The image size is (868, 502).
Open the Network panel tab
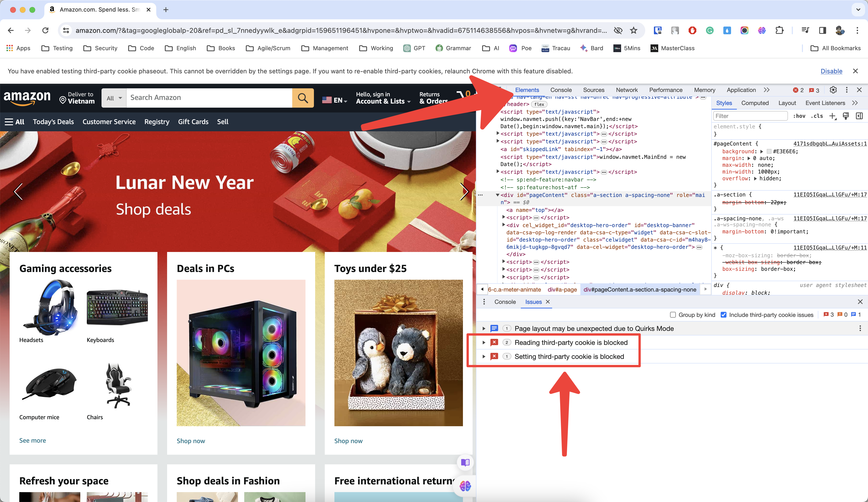[x=627, y=90]
